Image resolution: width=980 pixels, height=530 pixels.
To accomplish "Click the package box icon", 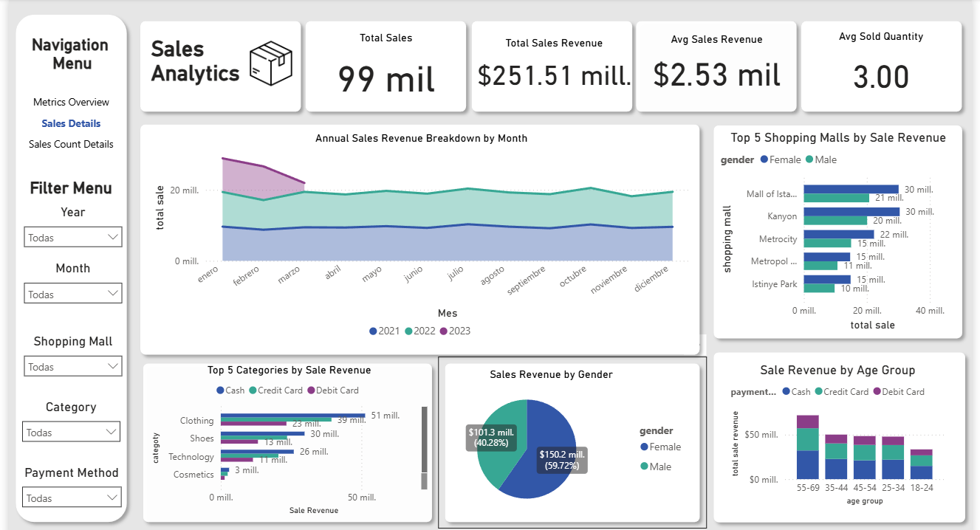I will pyautogui.click(x=271, y=62).
